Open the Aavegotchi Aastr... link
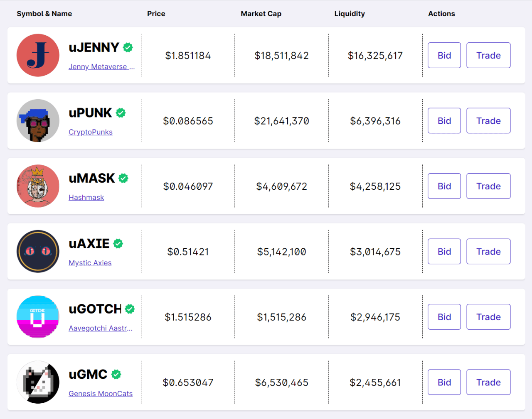The image size is (532, 419). tap(101, 328)
